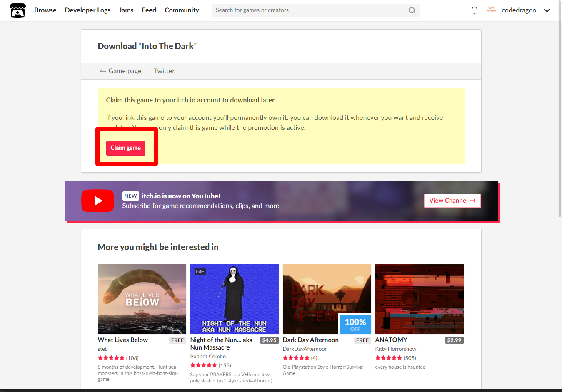Visit the Kitty Horrorshow creator page
The width and height of the screenshot is (562, 392).
click(396, 349)
